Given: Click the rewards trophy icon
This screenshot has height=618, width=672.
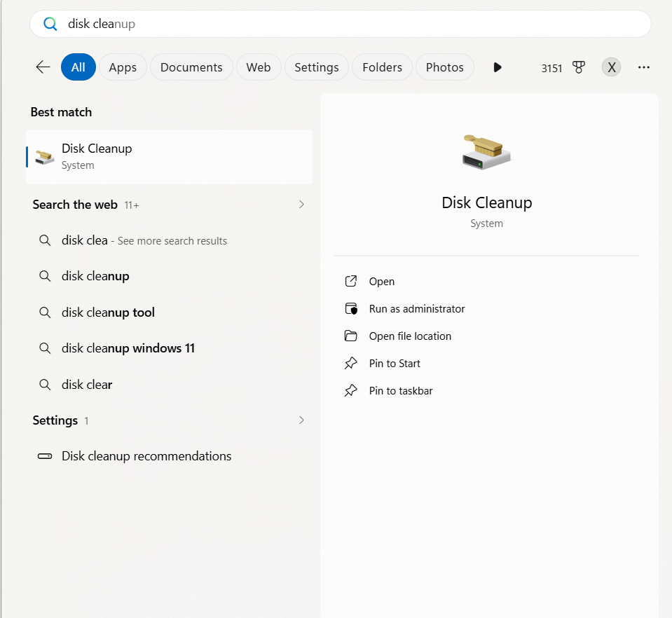Looking at the screenshot, I should click(x=578, y=67).
